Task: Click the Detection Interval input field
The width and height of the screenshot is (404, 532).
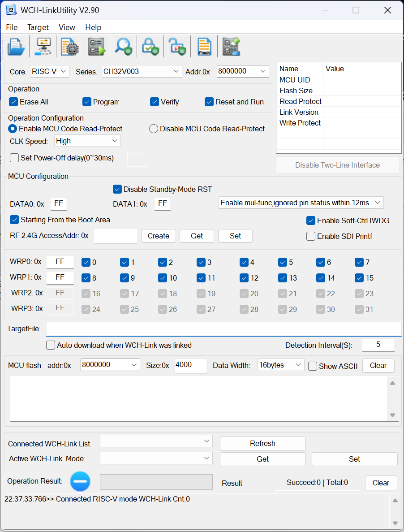Action: (378, 345)
